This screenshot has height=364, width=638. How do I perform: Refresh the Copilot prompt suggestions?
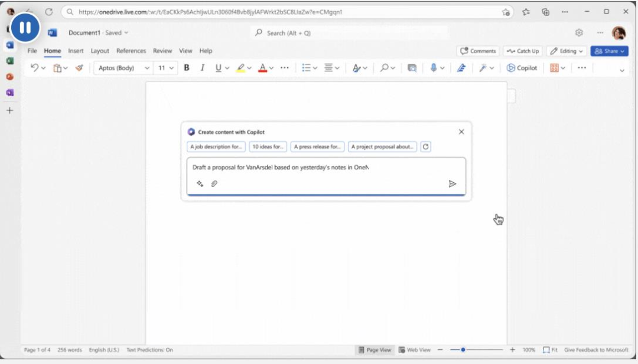(x=425, y=147)
